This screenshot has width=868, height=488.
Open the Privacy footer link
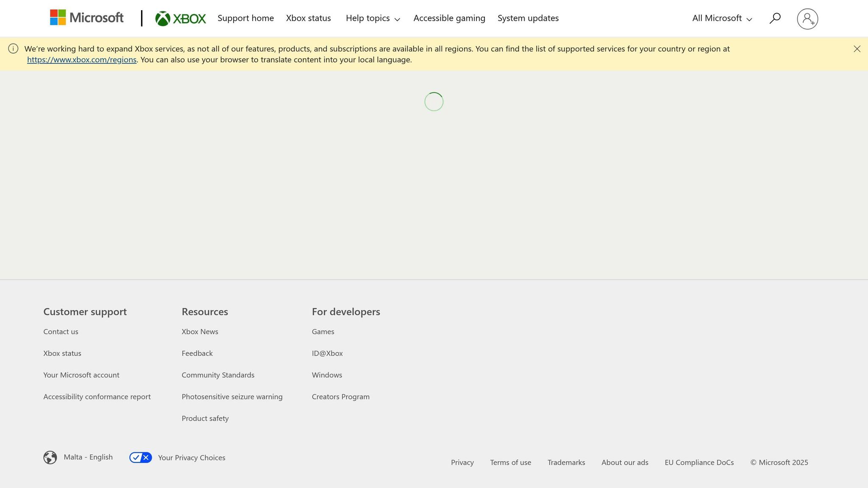(462, 463)
